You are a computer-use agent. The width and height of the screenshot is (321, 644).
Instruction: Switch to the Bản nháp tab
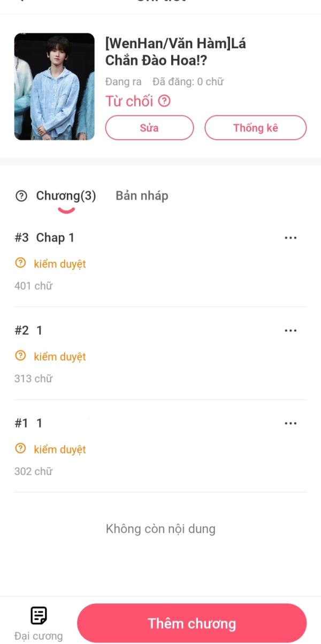pos(142,196)
